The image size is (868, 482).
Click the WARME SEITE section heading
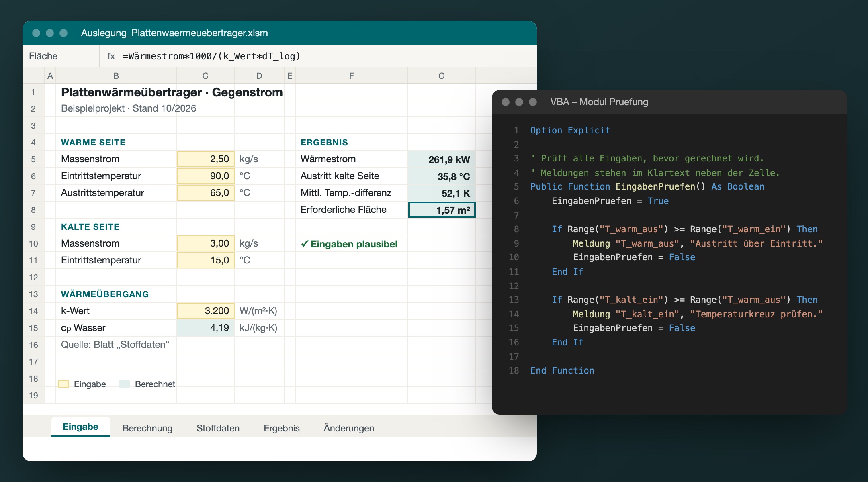click(x=93, y=142)
